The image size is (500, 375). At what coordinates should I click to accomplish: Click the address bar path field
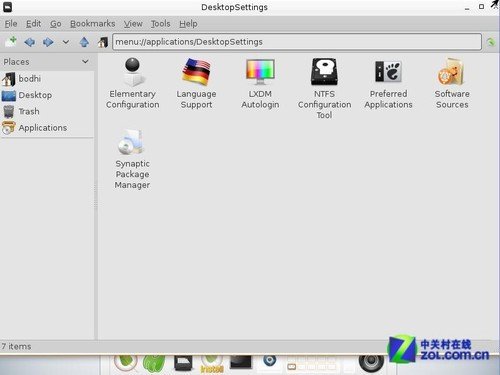pyautogui.click(x=297, y=42)
